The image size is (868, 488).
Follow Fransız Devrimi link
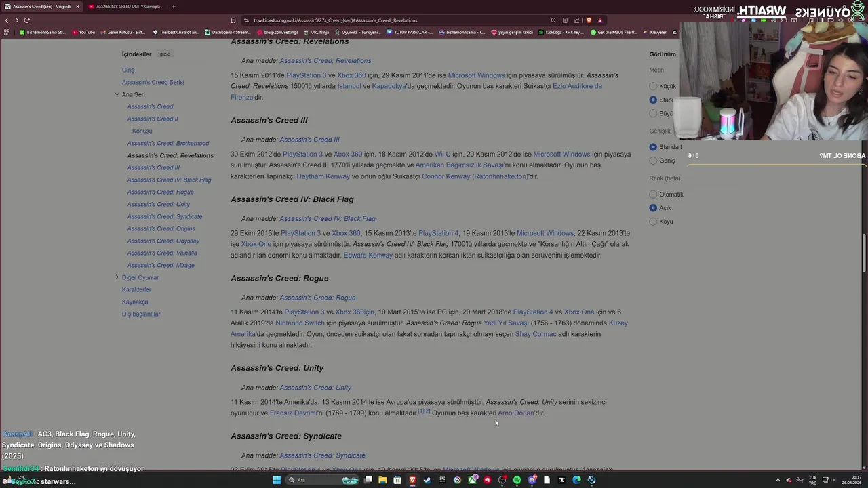[x=293, y=413]
